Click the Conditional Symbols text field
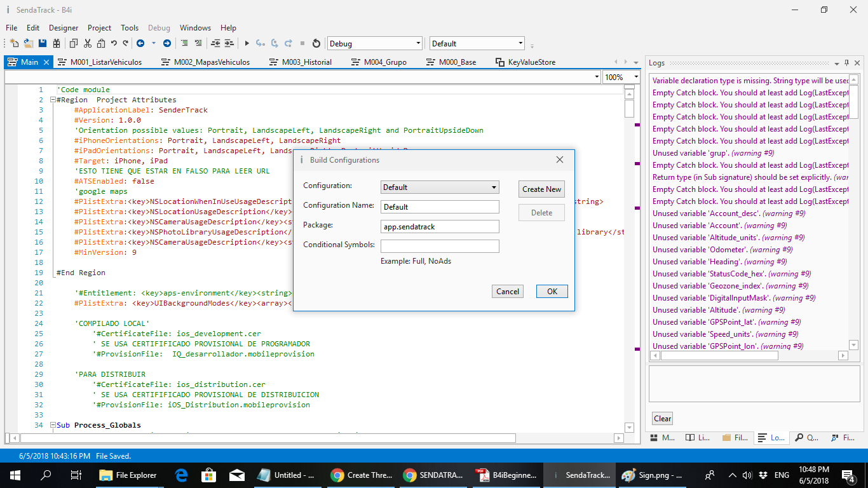This screenshot has width=868, height=488. (440, 246)
